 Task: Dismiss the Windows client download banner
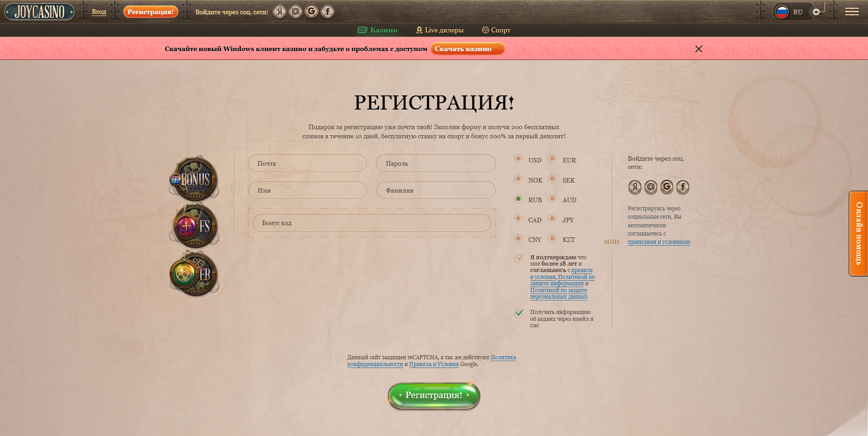(698, 49)
